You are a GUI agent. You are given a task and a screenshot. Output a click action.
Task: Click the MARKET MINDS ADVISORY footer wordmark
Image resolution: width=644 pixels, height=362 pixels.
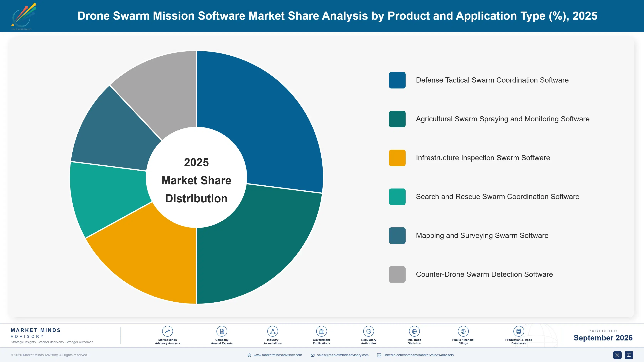click(x=36, y=333)
